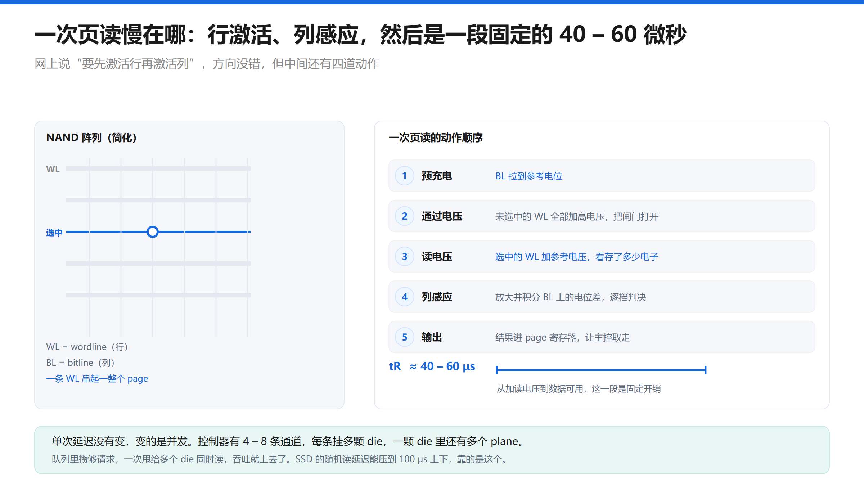Click the text '结果进 page 寄存器，让主控取走'

point(563,337)
